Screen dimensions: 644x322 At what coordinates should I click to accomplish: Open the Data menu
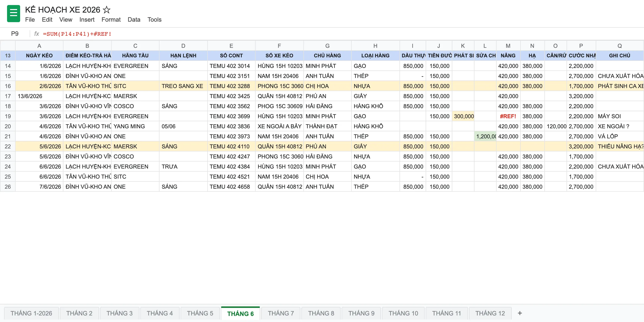click(x=134, y=20)
